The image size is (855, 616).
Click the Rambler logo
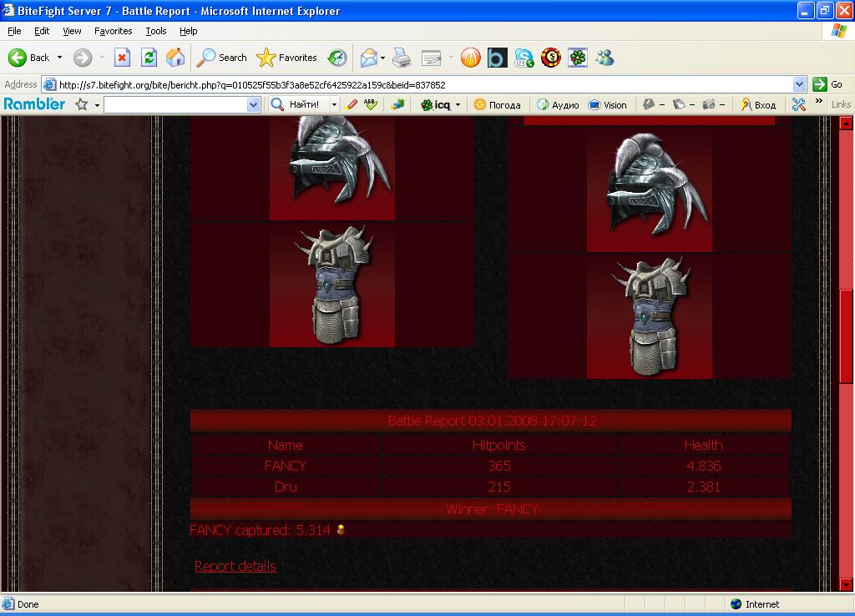[x=34, y=104]
